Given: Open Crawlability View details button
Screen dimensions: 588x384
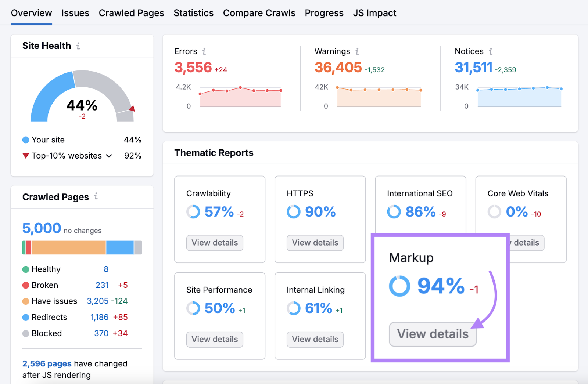Looking at the screenshot, I should pyautogui.click(x=215, y=243).
